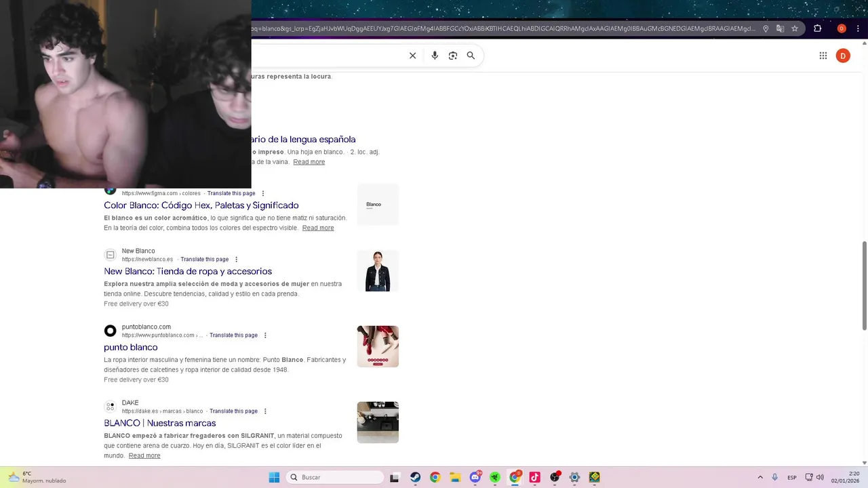Screen dimensions: 868x488
Task: Open BLANCO | Nuestras marcas result
Action: pos(160,423)
